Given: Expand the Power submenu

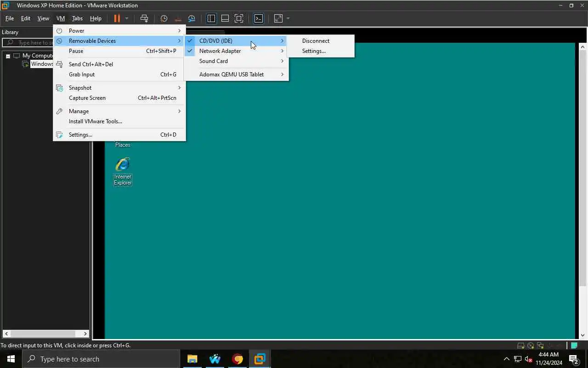Looking at the screenshot, I should point(119,30).
